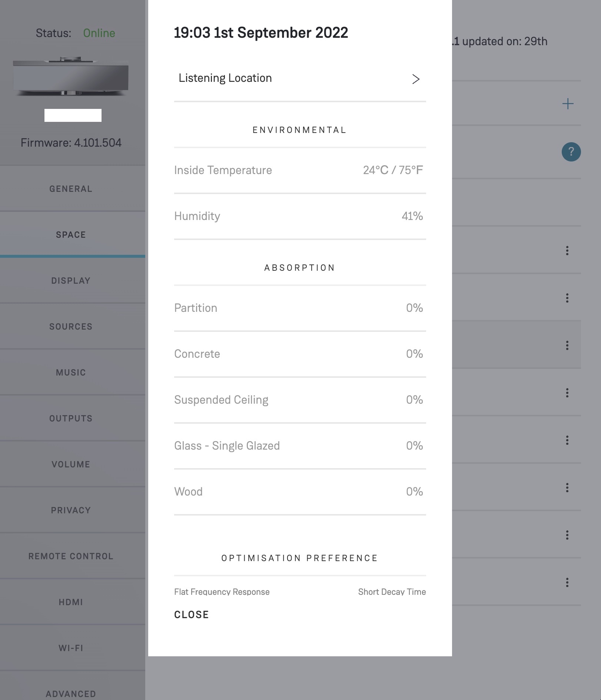Click the device product image
This screenshot has width=601, height=700.
pyautogui.click(x=71, y=77)
